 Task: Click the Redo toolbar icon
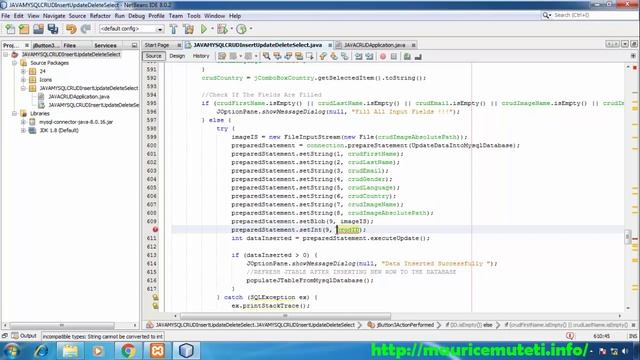[85, 29]
